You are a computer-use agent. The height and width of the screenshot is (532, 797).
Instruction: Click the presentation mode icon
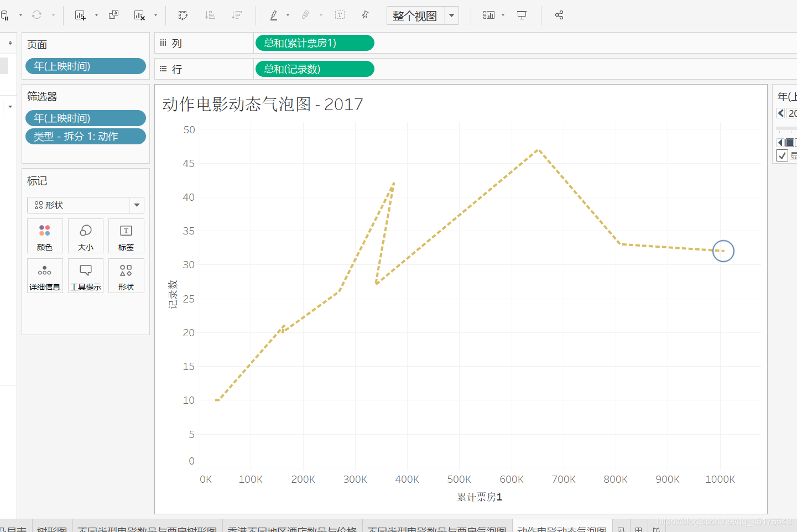[x=522, y=15]
